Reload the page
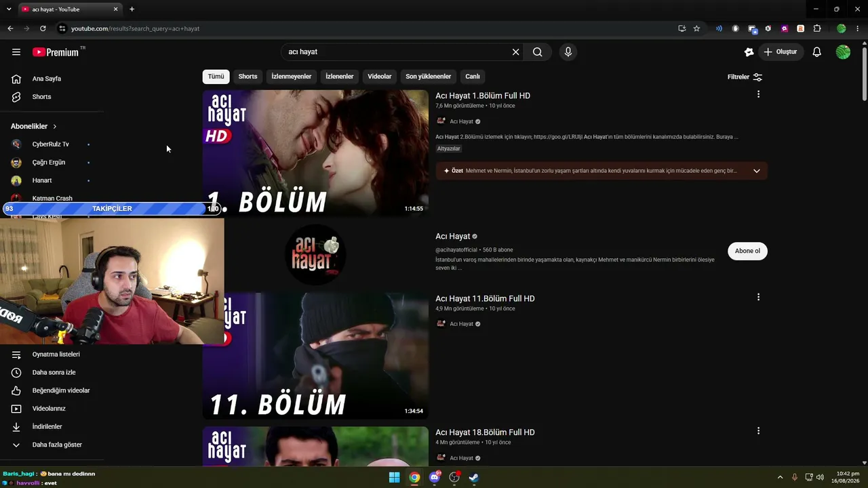Viewport: 868px width, 488px height. tap(43, 28)
